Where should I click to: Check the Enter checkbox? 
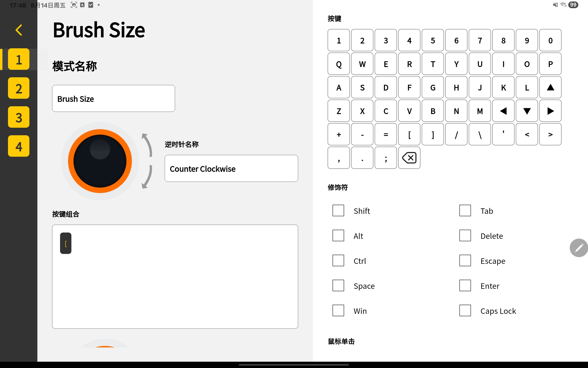point(465,286)
